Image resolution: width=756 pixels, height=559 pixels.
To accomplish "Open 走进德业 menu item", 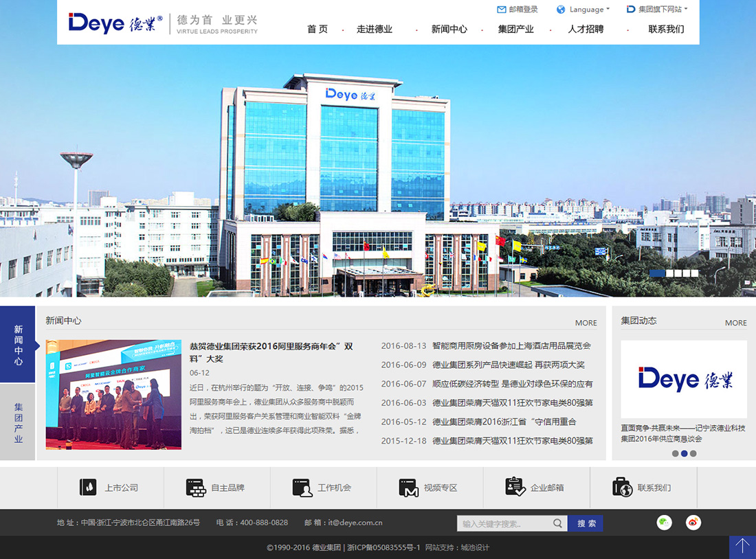I will point(375,29).
